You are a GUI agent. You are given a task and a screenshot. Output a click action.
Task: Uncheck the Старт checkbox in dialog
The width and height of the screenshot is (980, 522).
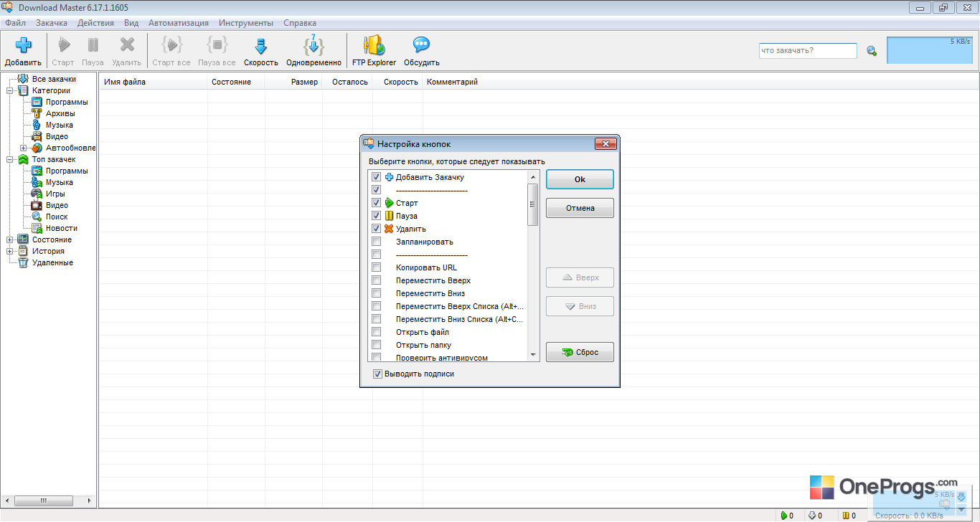tap(376, 203)
